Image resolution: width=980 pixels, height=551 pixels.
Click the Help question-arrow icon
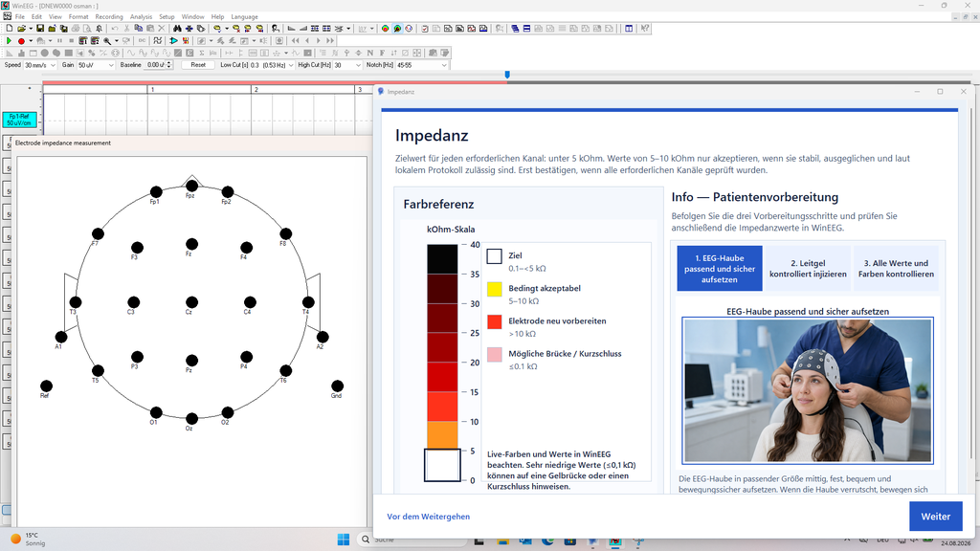(644, 28)
